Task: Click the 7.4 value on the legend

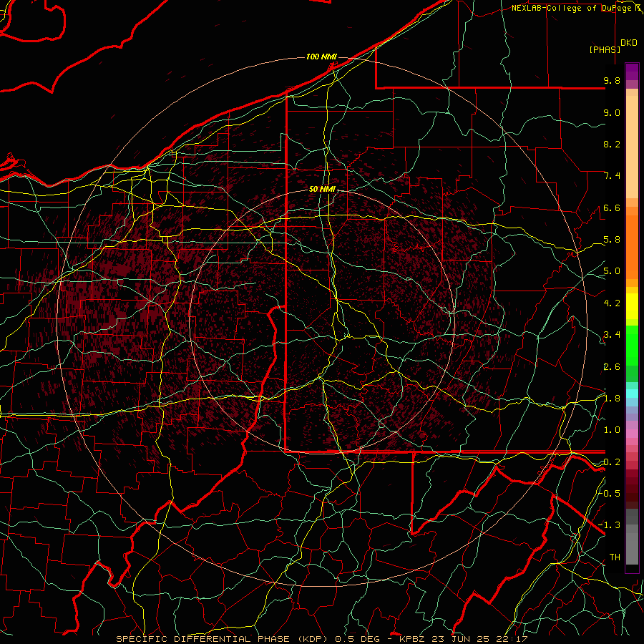Action: [x=612, y=176]
